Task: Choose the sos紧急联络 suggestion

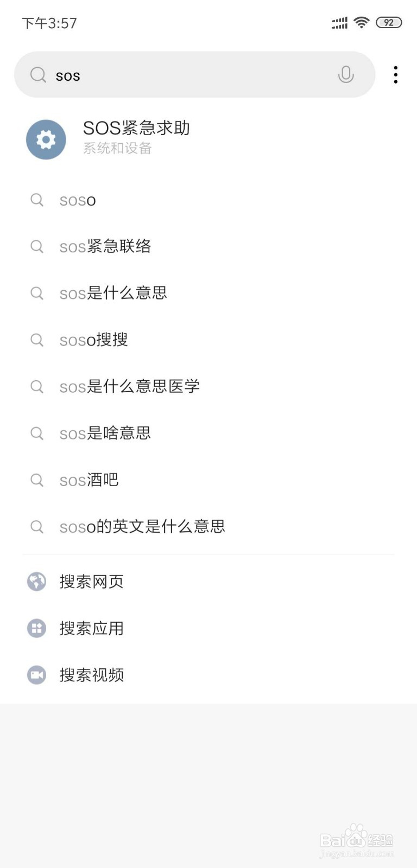Action: tap(105, 247)
